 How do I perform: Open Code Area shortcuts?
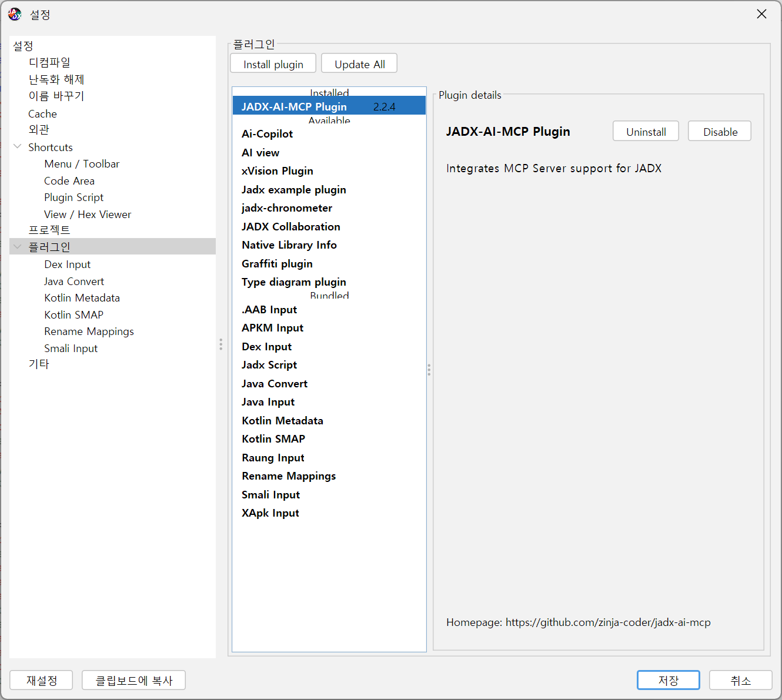pos(69,181)
